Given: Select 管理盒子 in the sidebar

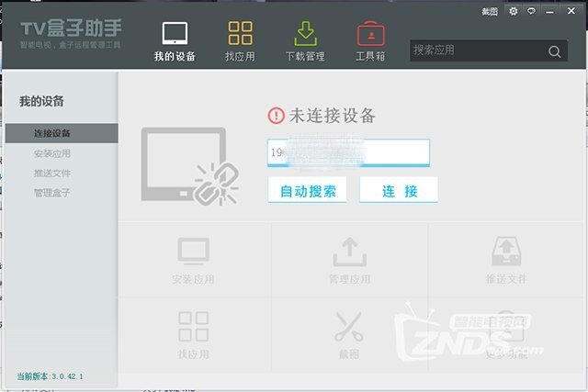Looking at the screenshot, I should tap(52, 193).
